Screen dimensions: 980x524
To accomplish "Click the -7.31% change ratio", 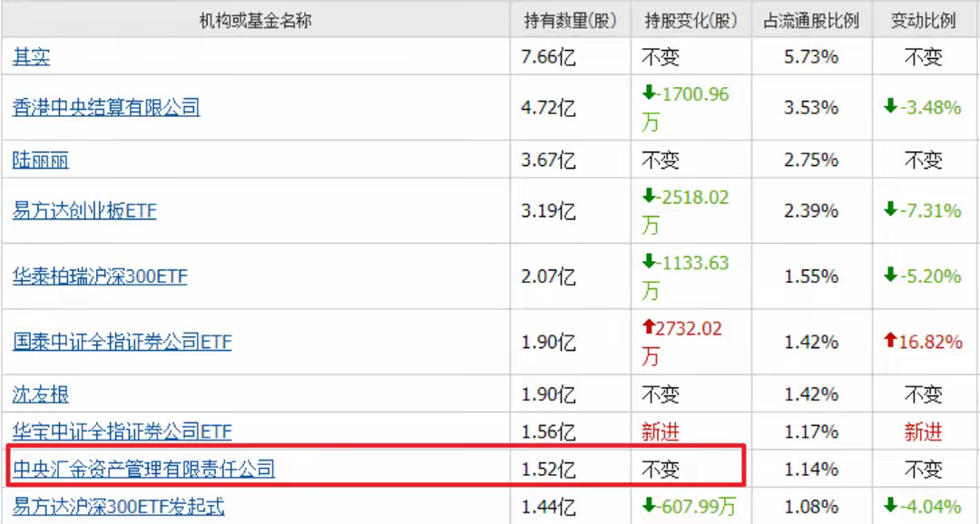I will click(x=923, y=210).
